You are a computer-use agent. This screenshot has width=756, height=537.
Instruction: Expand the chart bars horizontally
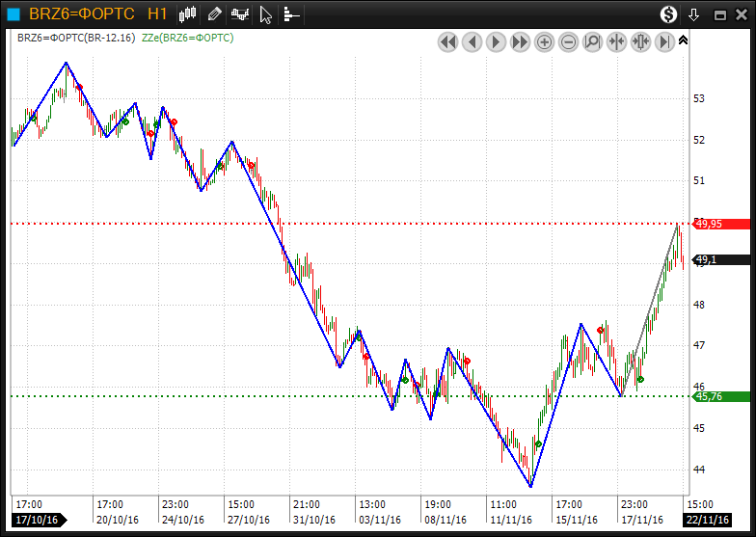point(640,41)
